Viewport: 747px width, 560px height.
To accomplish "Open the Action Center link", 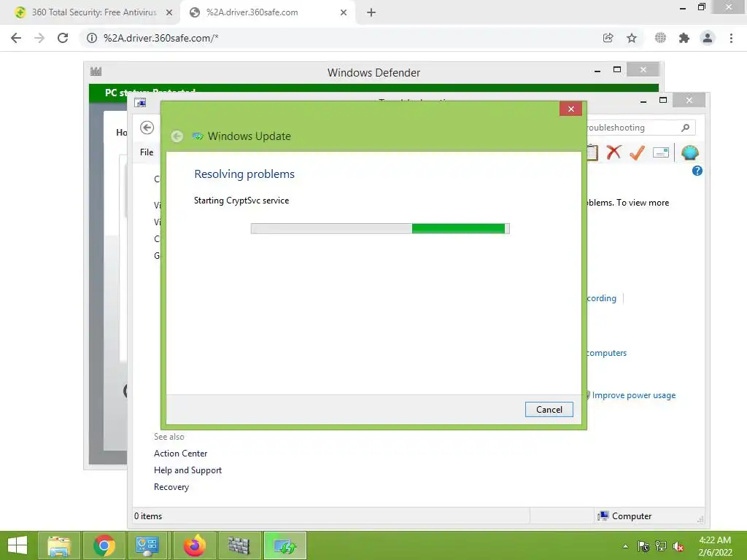I will click(x=181, y=454).
